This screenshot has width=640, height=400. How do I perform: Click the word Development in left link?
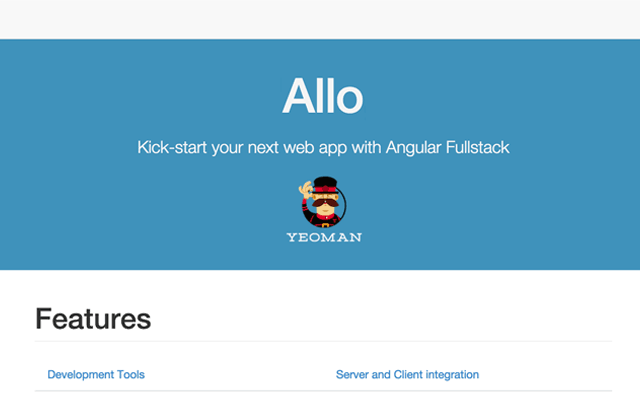(81, 375)
